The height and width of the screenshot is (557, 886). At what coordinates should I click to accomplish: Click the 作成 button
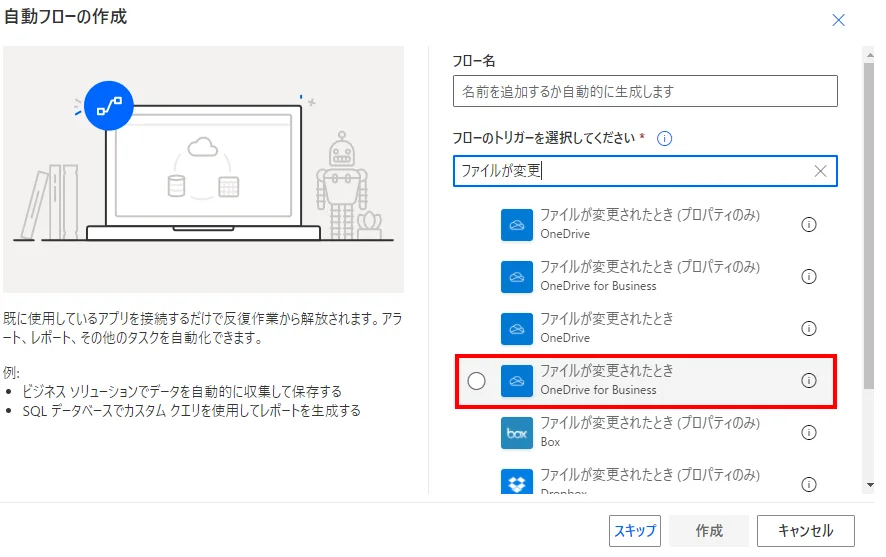point(709,531)
